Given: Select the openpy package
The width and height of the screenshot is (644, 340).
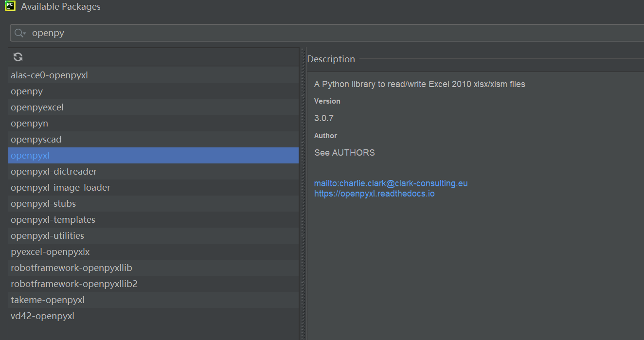Looking at the screenshot, I should [27, 91].
